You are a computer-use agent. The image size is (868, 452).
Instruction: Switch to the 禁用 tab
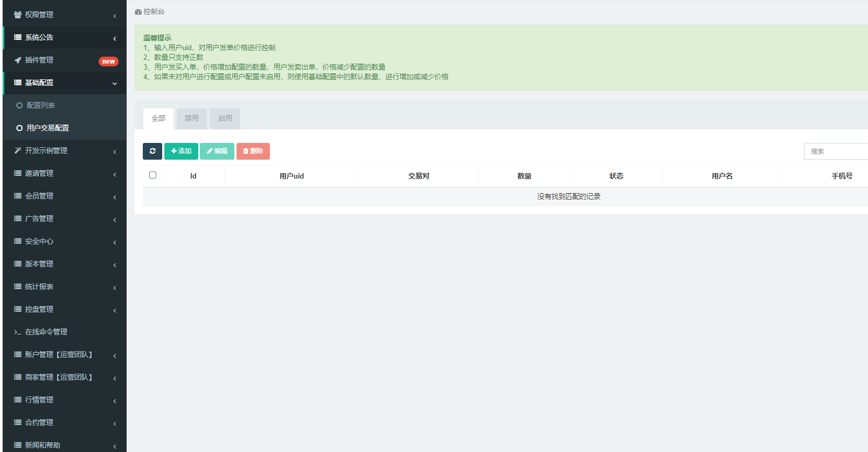point(192,119)
